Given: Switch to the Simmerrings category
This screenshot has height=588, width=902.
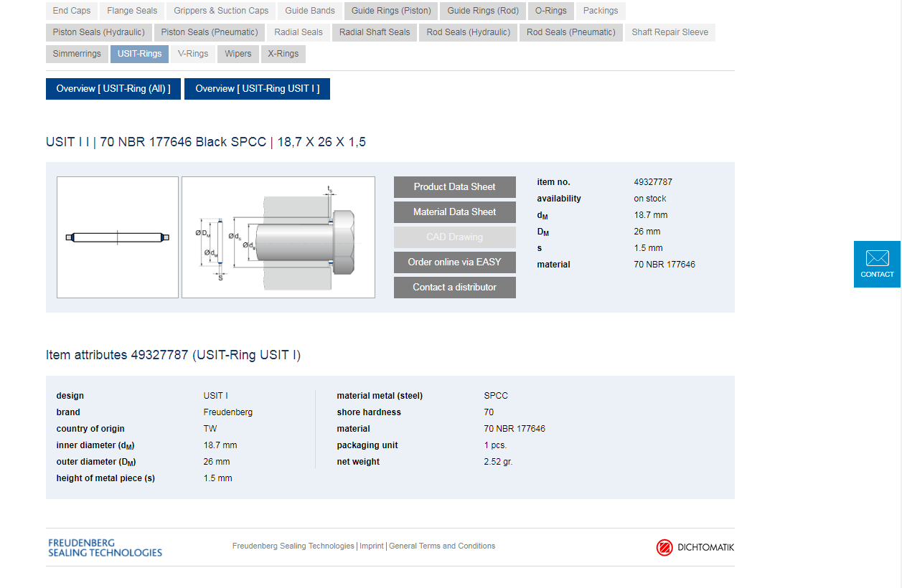Looking at the screenshot, I should click(x=77, y=54).
